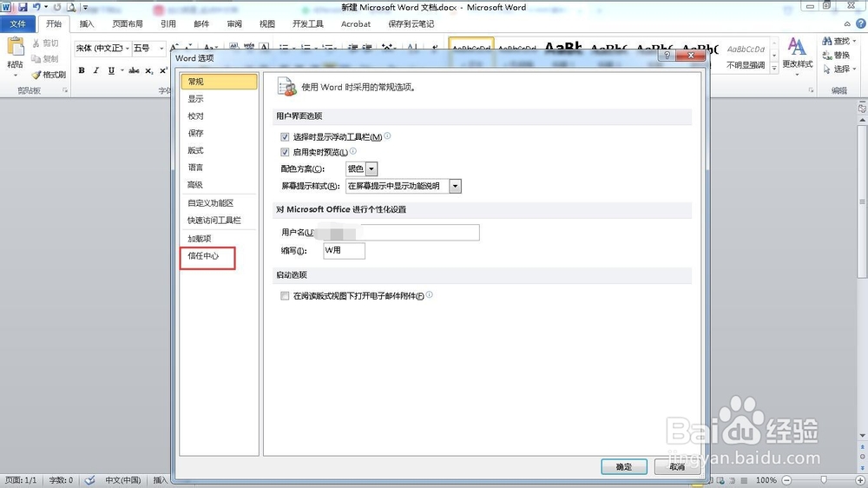Select Save (保存) in options list
Image resolution: width=868 pixels, height=488 pixels.
pos(220,133)
